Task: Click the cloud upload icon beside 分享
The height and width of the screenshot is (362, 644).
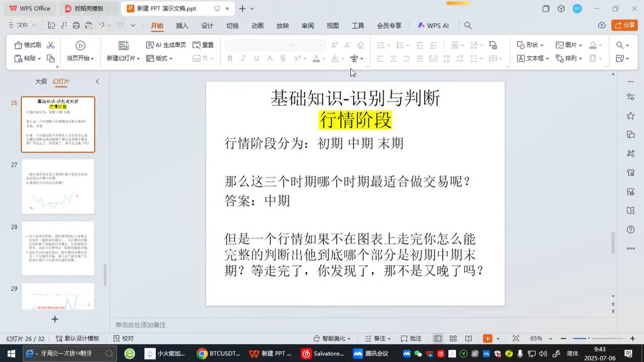Action: pyautogui.click(x=602, y=25)
